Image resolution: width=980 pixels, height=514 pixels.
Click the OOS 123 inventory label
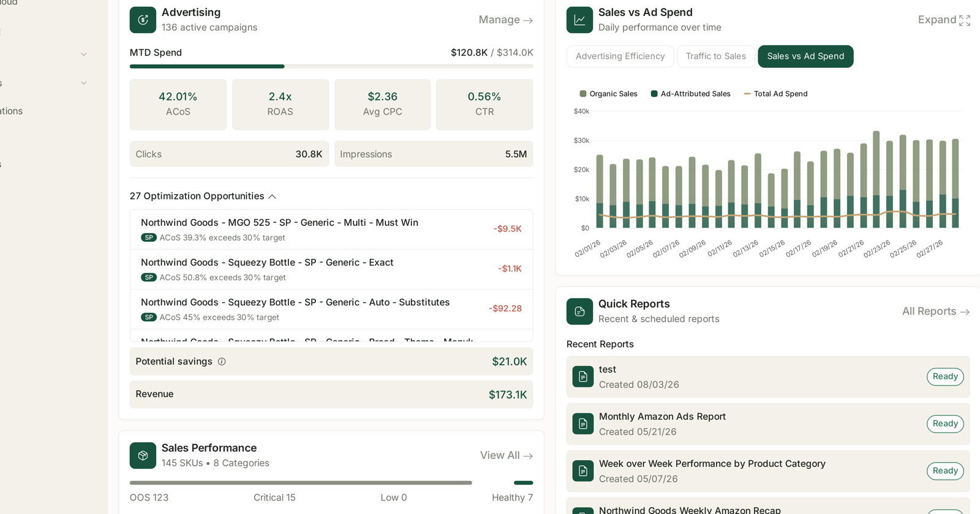(149, 497)
